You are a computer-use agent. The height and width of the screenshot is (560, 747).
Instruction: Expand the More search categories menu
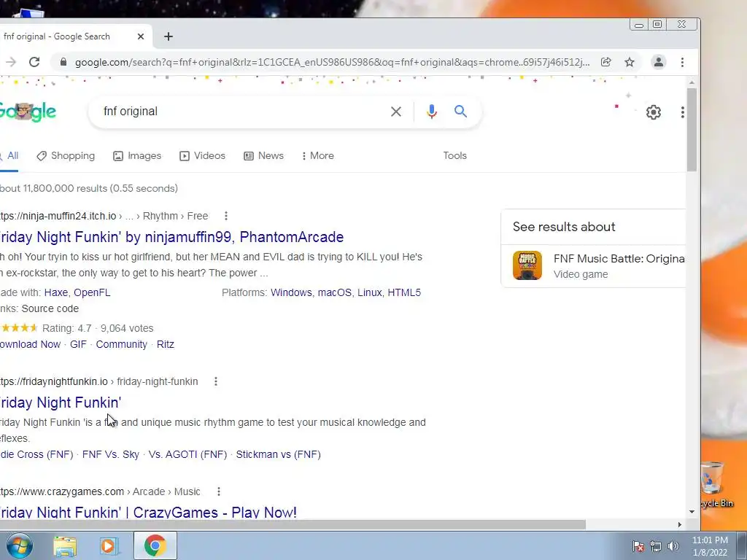[318, 156]
